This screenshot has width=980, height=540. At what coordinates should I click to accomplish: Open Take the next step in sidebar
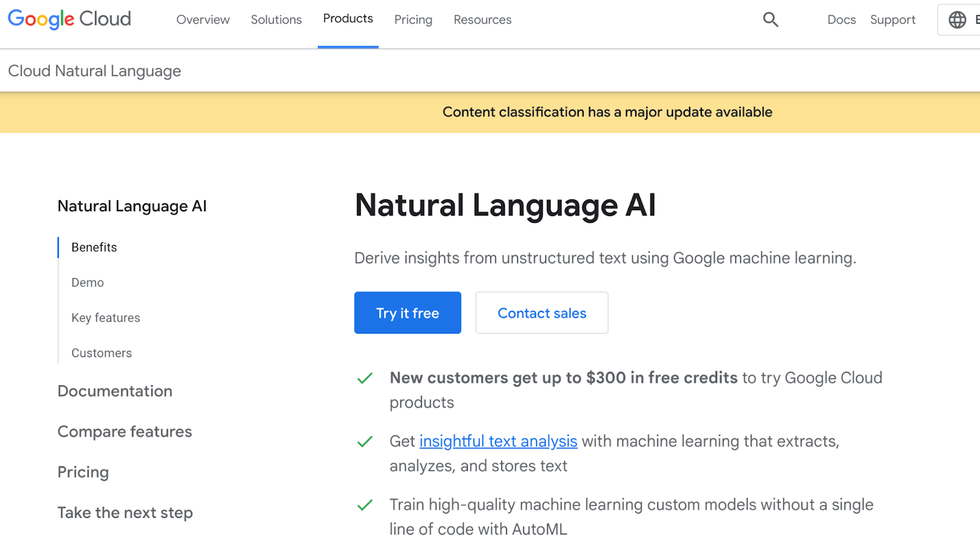pos(125,512)
